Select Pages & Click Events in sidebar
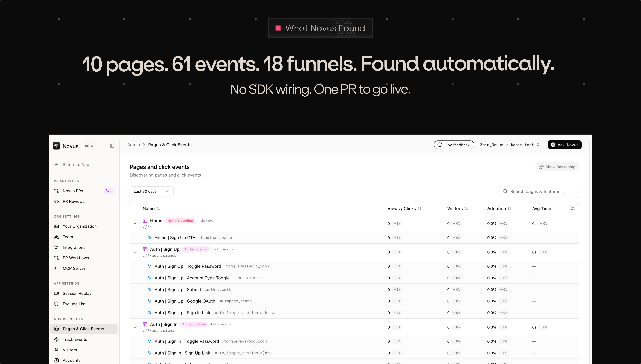 (x=84, y=329)
